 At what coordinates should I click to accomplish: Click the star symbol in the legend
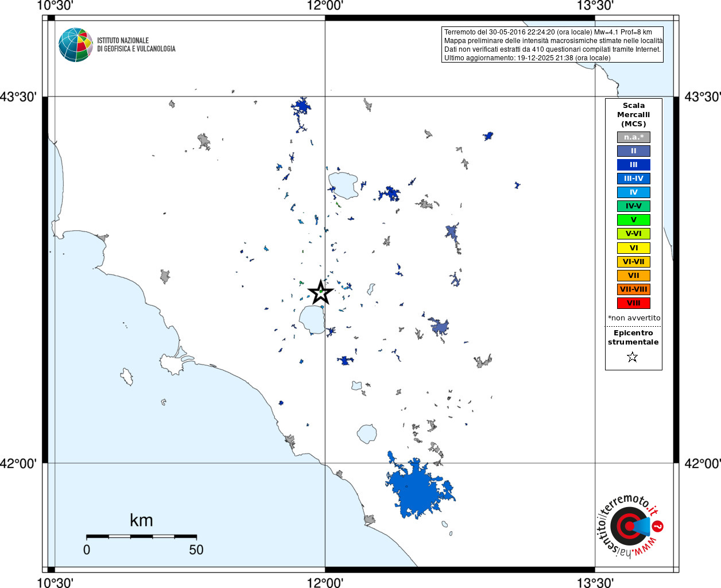[633, 357]
